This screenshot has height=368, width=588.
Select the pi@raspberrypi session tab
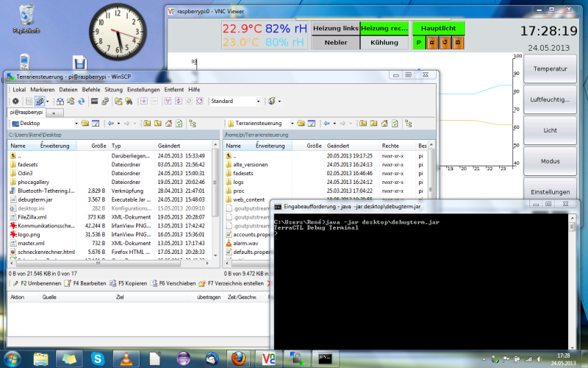click(x=25, y=112)
